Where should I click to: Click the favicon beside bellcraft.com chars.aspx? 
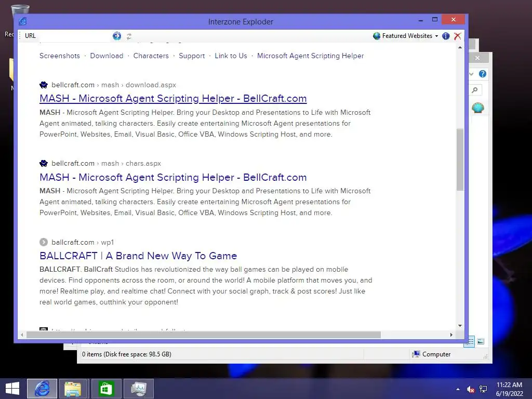[x=44, y=164]
